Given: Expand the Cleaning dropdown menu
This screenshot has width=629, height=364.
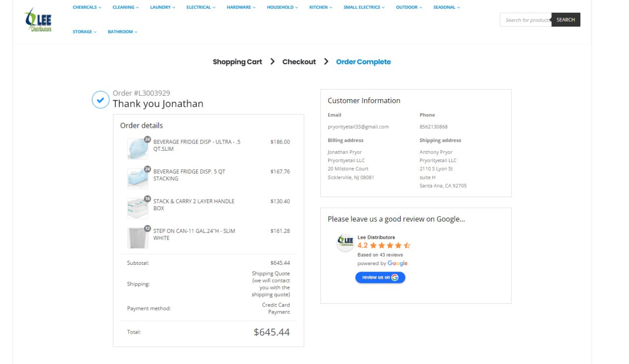Looking at the screenshot, I should pos(126,7).
